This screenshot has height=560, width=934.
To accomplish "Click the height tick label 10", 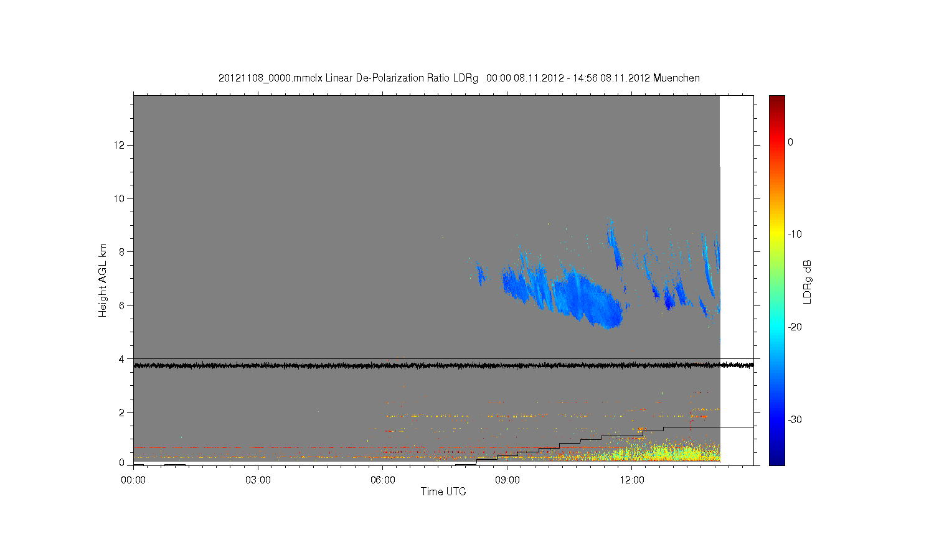I will pyautogui.click(x=120, y=198).
